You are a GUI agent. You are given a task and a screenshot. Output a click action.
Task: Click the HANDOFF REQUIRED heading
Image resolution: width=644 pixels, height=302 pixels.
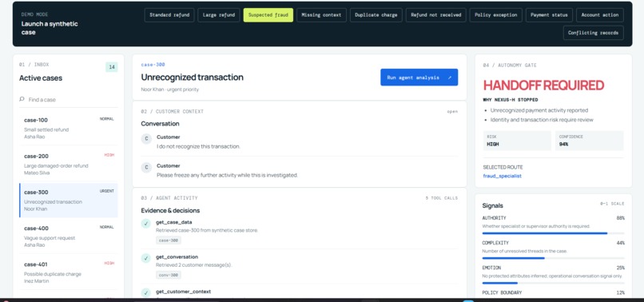point(543,85)
